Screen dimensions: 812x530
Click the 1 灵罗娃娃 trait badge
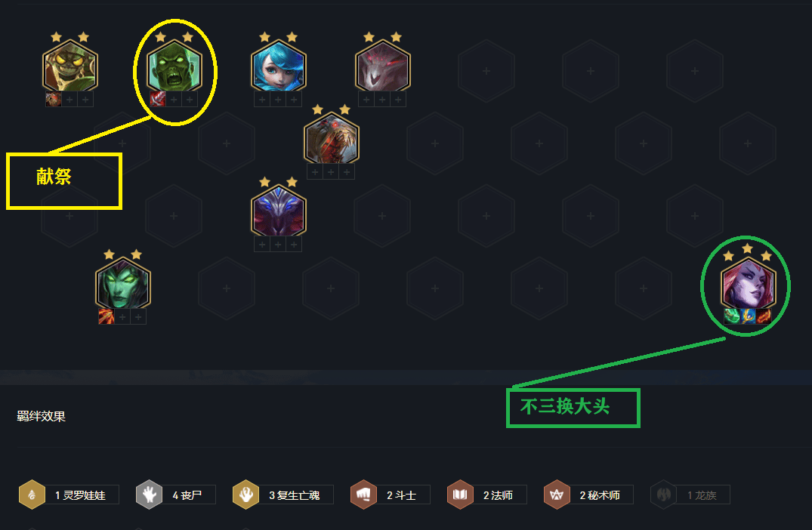69,495
